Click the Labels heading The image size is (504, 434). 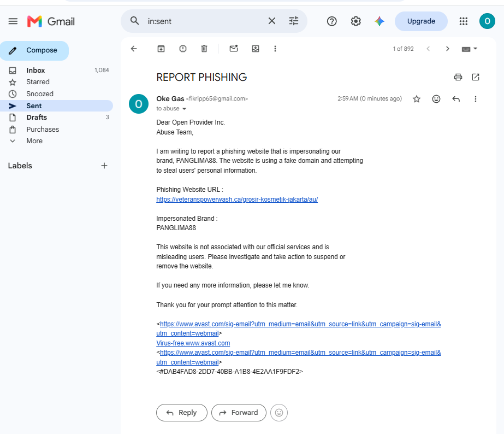[x=20, y=166]
